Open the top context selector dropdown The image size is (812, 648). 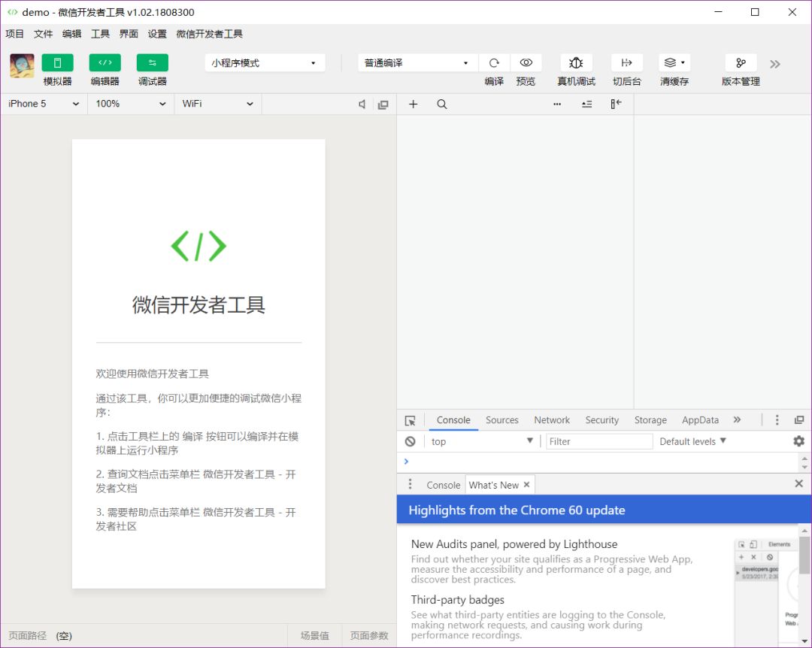(x=482, y=441)
